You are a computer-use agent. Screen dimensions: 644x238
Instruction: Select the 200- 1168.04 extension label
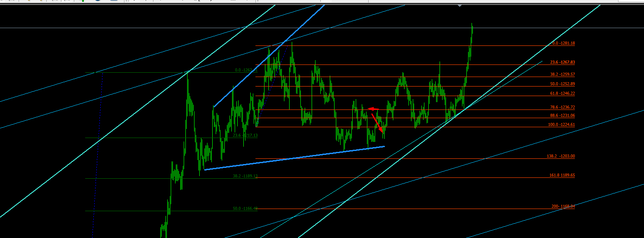click(x=563, y=206)
